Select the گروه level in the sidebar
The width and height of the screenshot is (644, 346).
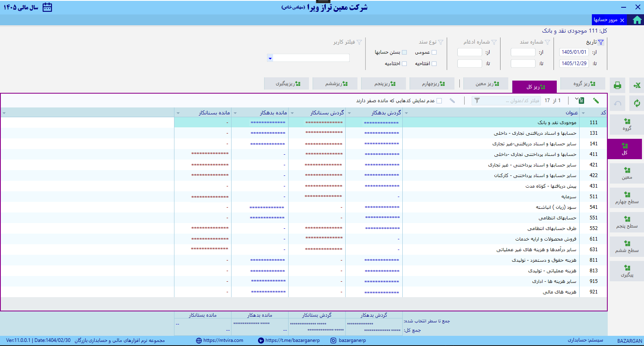[627, 125]
